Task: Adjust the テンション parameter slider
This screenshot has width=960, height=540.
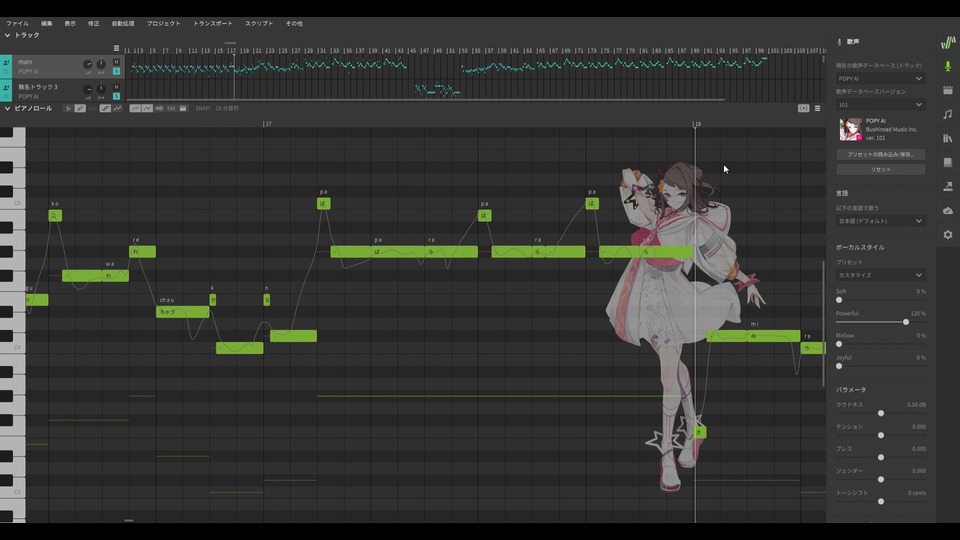Action: click(x=880, y=435)
